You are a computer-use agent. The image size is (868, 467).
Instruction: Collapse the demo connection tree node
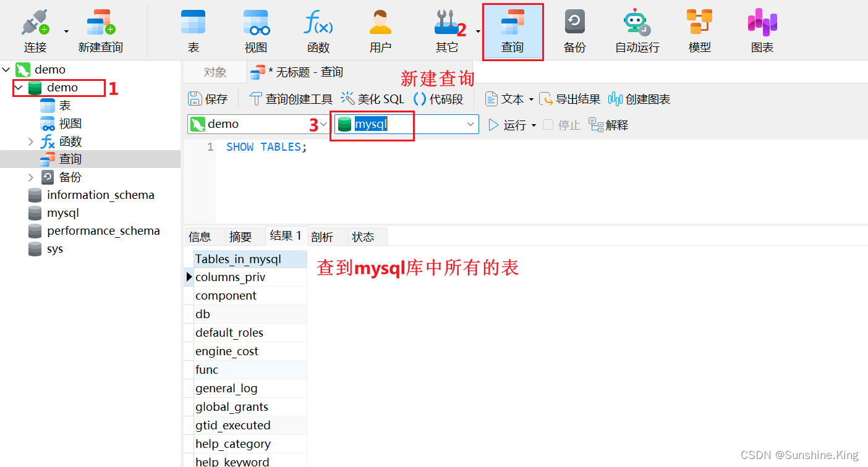coord(6,70)
